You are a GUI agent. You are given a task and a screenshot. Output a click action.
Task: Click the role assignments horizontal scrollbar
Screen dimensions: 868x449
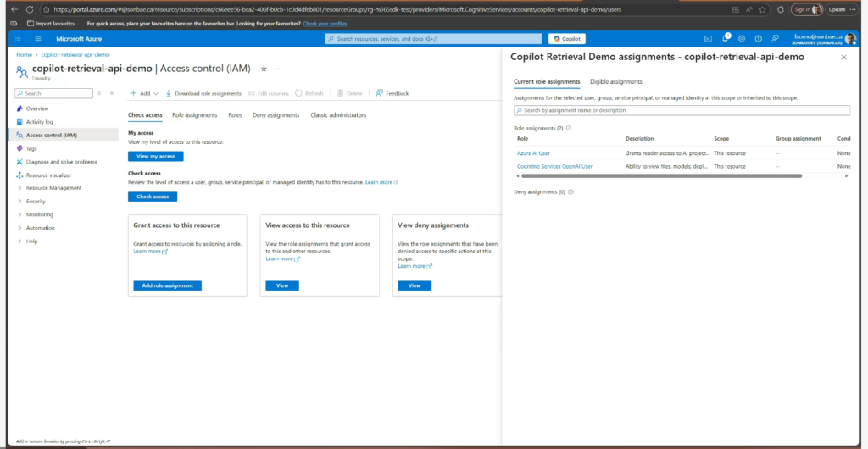(x=661, y=175)
